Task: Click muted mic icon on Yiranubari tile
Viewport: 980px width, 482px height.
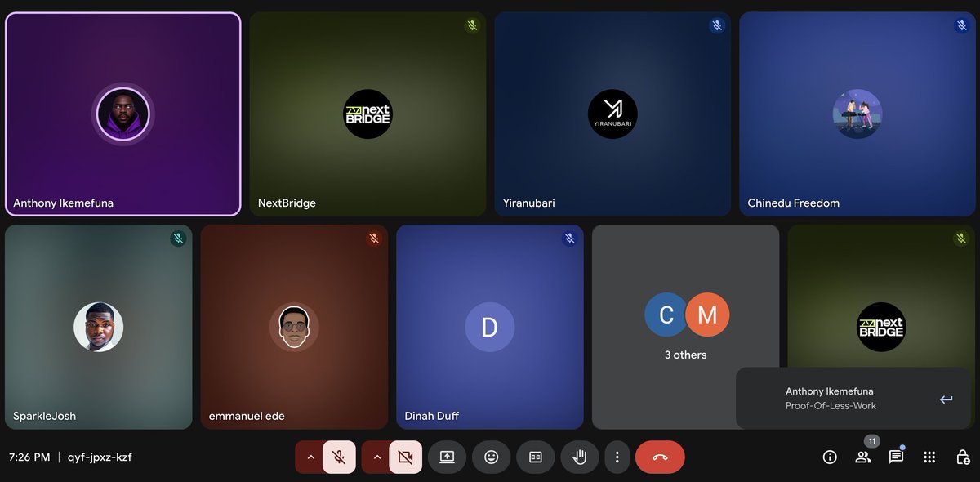Action: click(717, 26)
